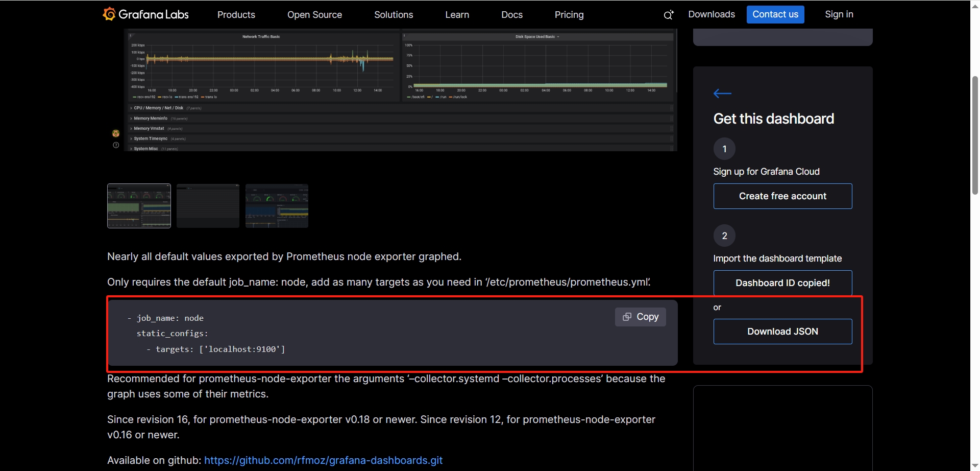Select the second dashboard screenshot thumbnail
Screen dimensions: 980x471
pyautogui.click(x=208, y=206)
